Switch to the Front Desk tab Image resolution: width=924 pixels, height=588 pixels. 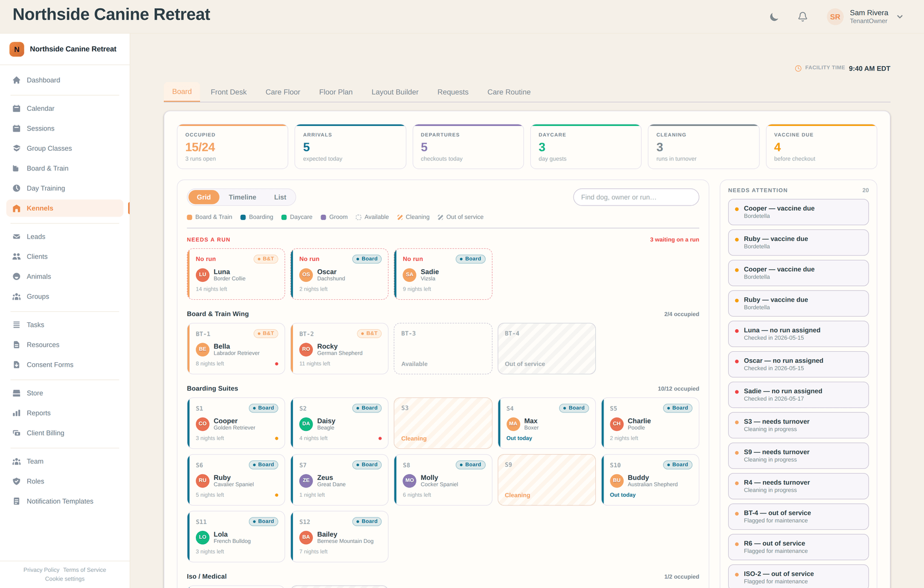pos(229,92)
